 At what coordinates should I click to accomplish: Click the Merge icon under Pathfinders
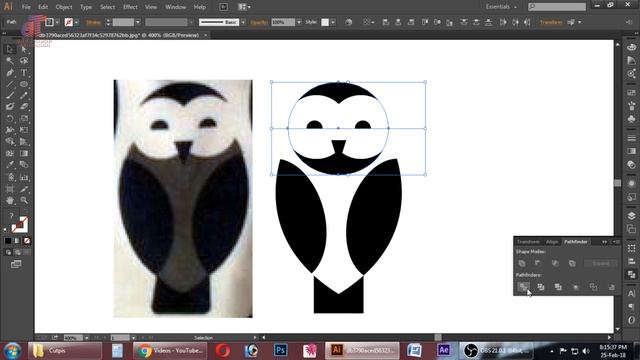[558, 287]
